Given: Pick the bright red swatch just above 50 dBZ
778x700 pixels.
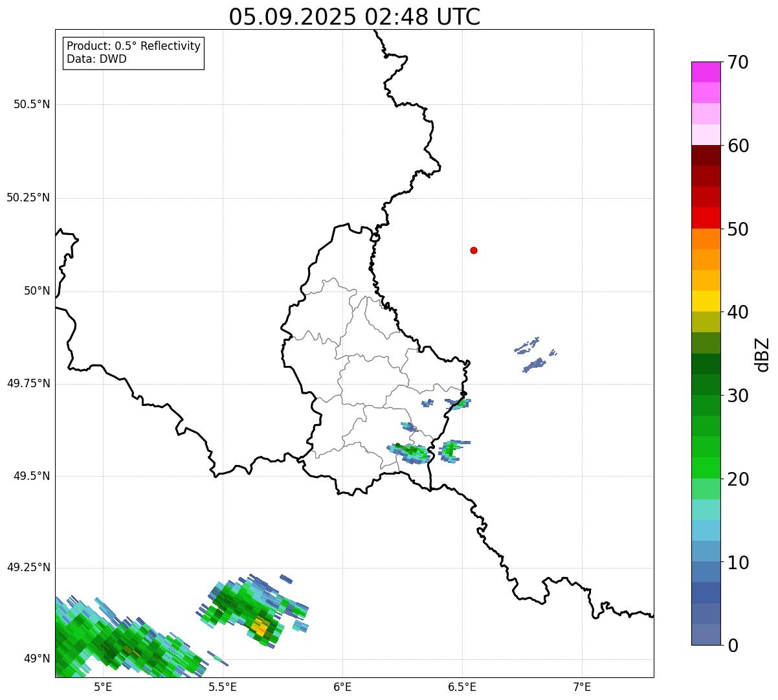Looking at the screenshot, I should pyautogui.click(x=706, y=218).
